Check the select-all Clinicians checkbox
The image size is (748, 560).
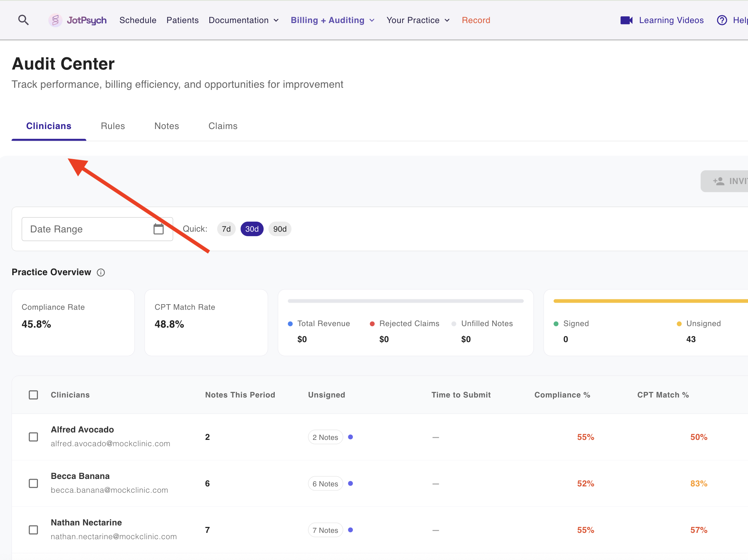pyautogui.click(x=33, y=395)
